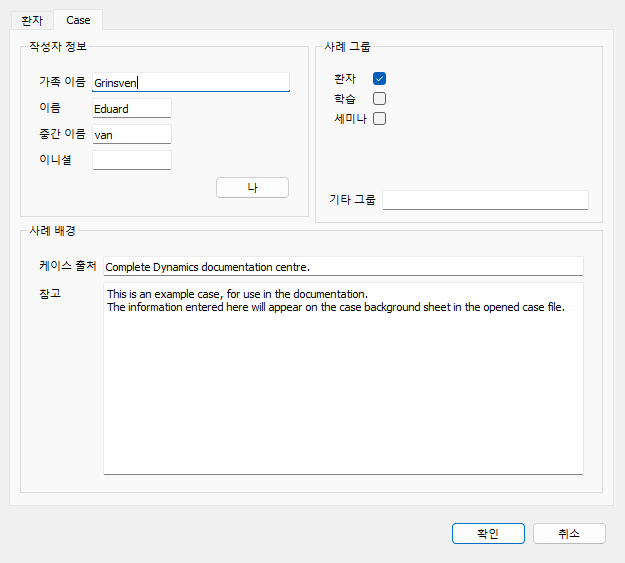Viewport: 625px width, 563px height.
Task: Focus the 기타 그룹 text field
Action: [x=485, y=200]
